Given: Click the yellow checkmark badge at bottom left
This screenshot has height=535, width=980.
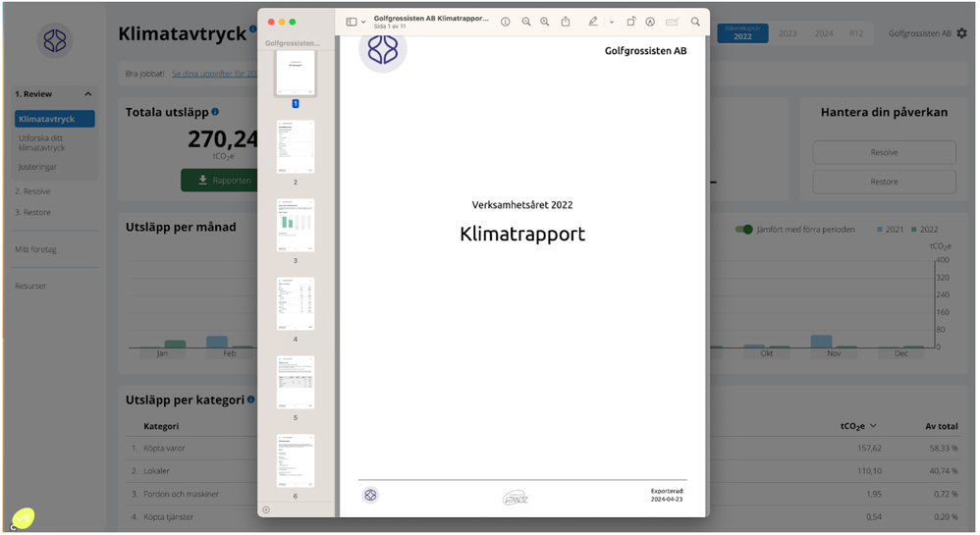Looking at the screenshot, I should (23, 518).
